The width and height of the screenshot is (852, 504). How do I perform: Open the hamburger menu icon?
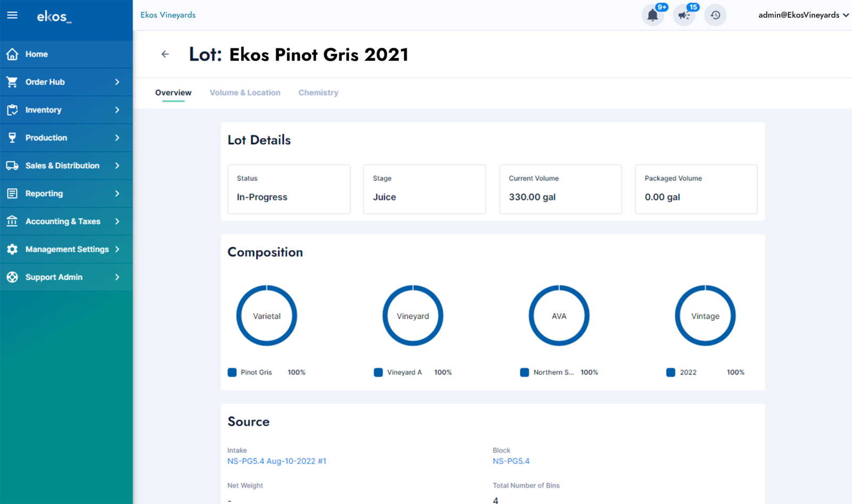pos(12,15)
